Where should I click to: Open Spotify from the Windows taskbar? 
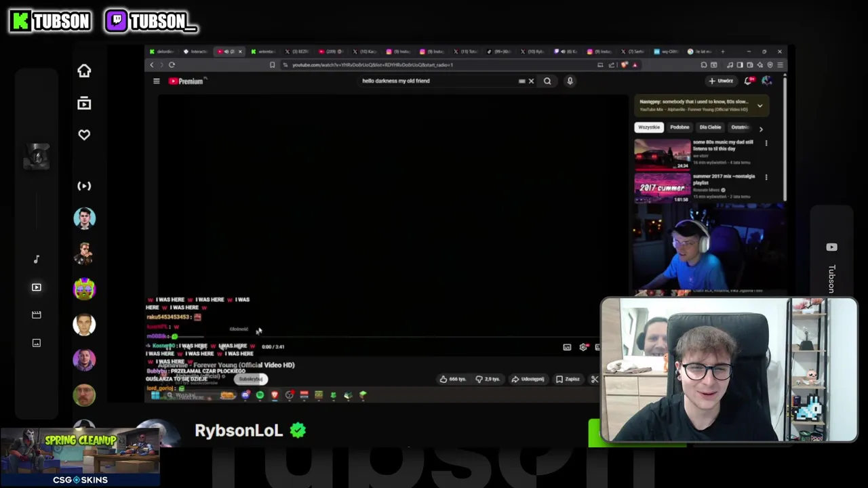[260, 395]
